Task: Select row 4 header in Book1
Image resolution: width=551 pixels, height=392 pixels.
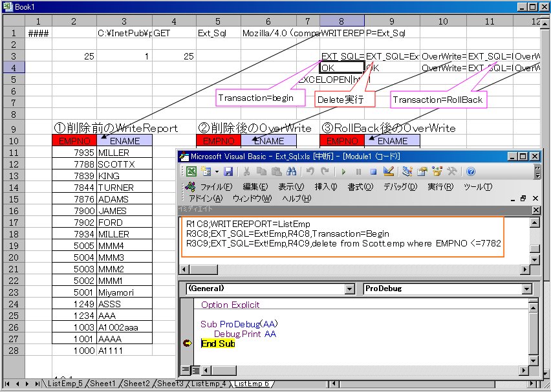Action: coord(14,67)
